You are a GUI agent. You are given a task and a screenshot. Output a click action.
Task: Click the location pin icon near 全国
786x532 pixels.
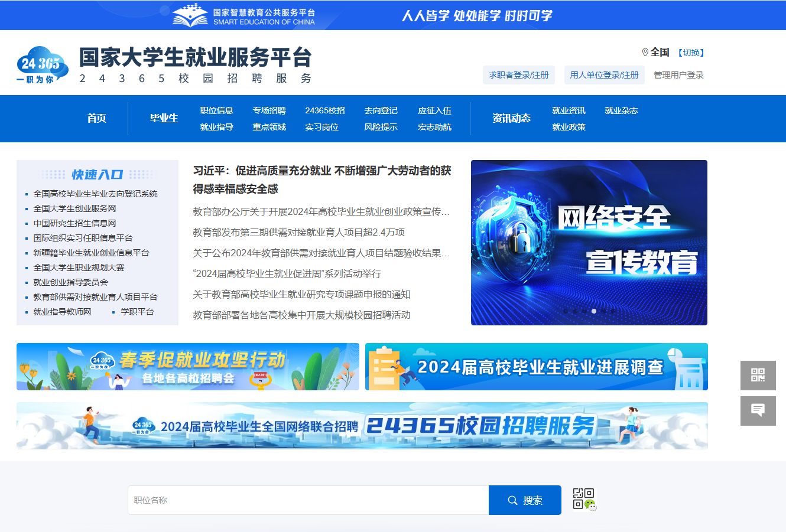tap(645, 53)
